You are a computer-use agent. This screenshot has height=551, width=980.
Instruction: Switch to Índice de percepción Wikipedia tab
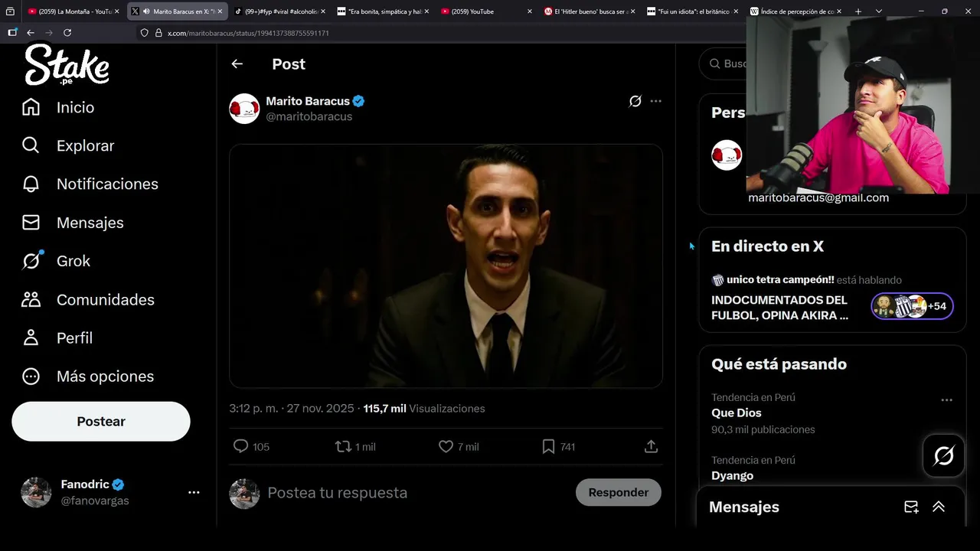point(796,11)
